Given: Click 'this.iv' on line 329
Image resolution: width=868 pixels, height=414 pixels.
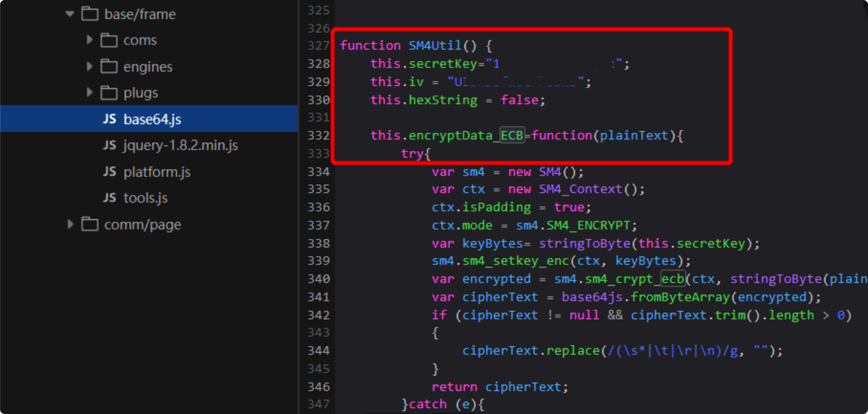Looking at the screenshot, I should pos(397,82).
